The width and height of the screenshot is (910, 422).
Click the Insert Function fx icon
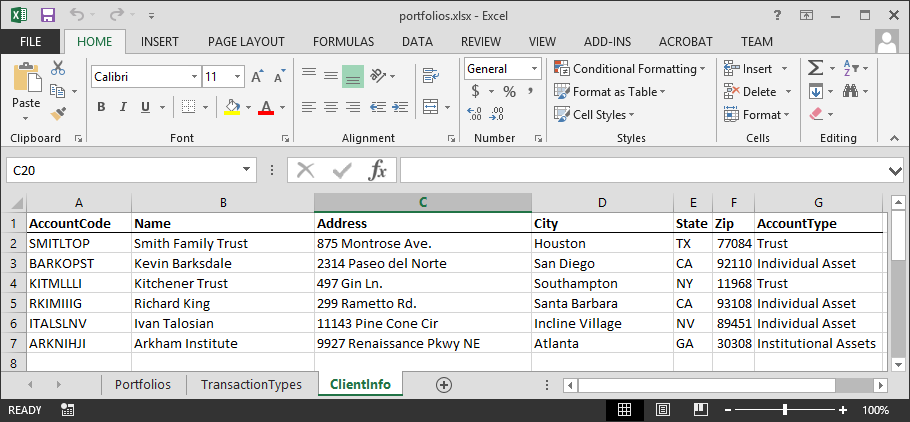pyautogui.click(x=377, y=171)
